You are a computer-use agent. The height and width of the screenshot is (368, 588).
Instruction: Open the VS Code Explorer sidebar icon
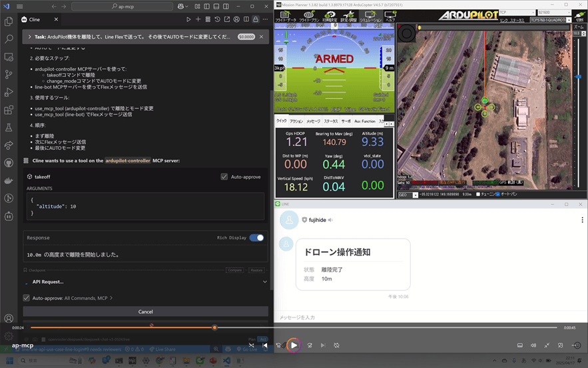pyautogui.click(x=8, y=21)
